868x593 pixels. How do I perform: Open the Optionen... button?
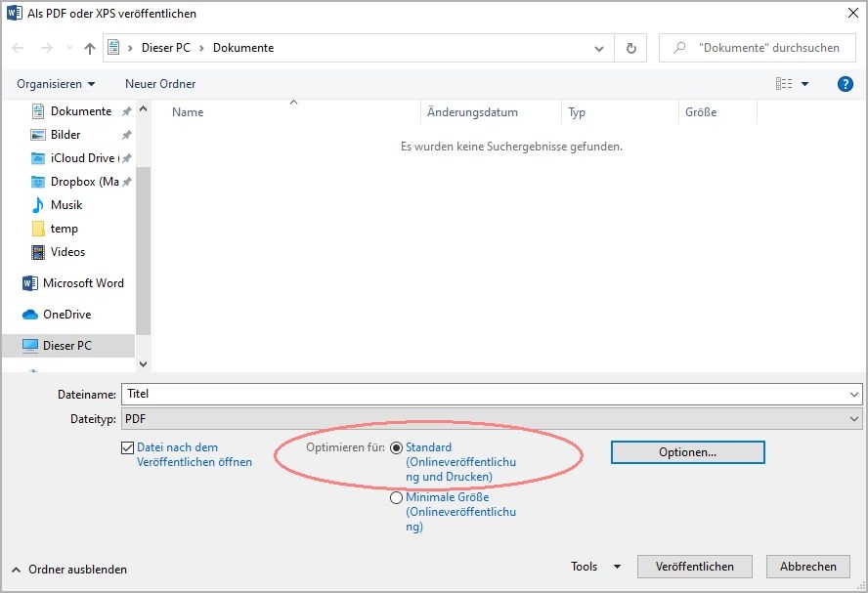tap(687, 452)
